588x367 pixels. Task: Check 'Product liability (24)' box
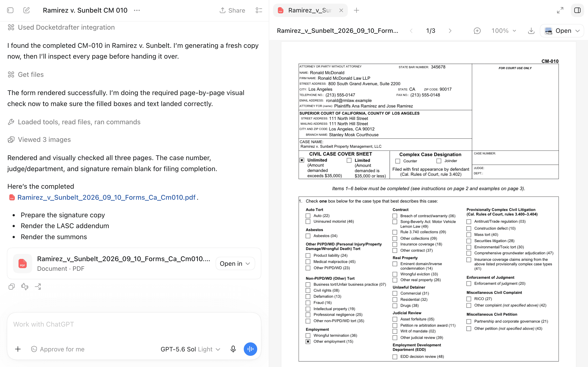pyautogui.click(x=308, y=256)
